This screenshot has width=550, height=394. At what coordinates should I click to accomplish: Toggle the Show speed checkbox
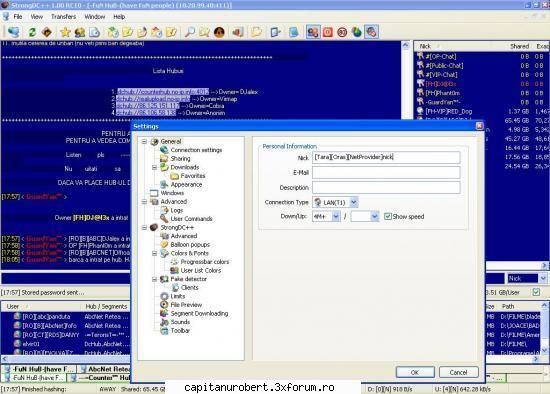388,216
